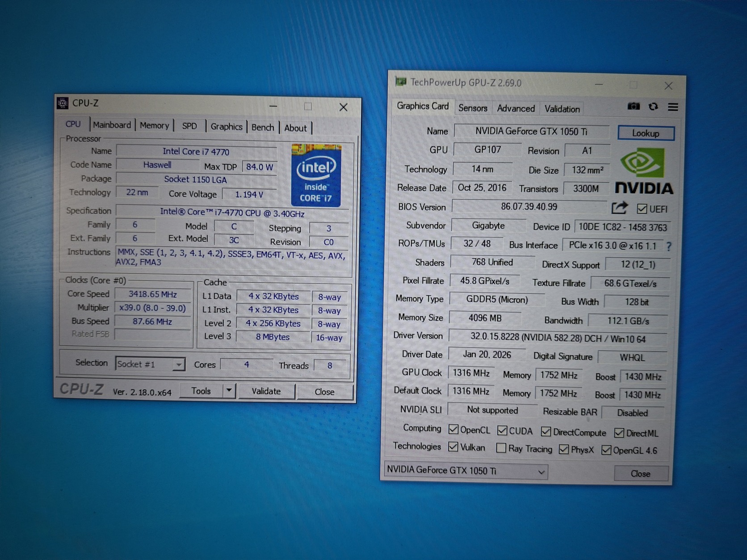This screenshot has width=747, height=560.
Task: Switch to the SPD tab
Action: (x=189, y=126)
